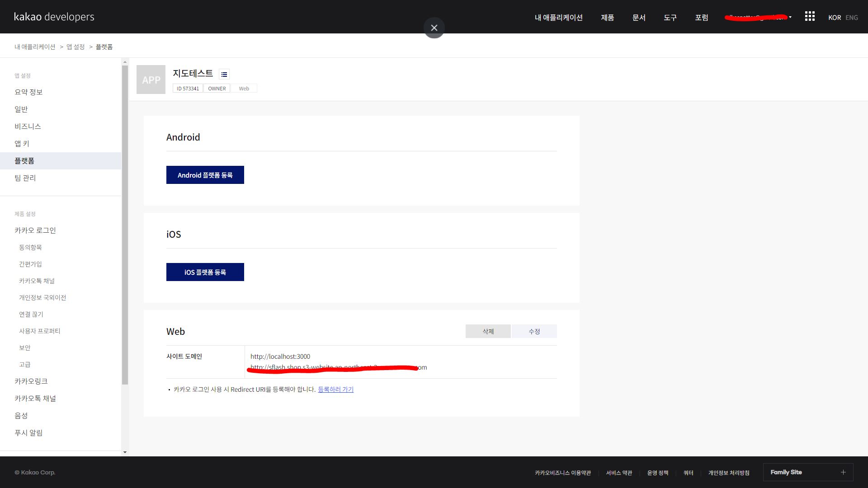
Task: Click the round X close button
Action: tap(434, 28)
